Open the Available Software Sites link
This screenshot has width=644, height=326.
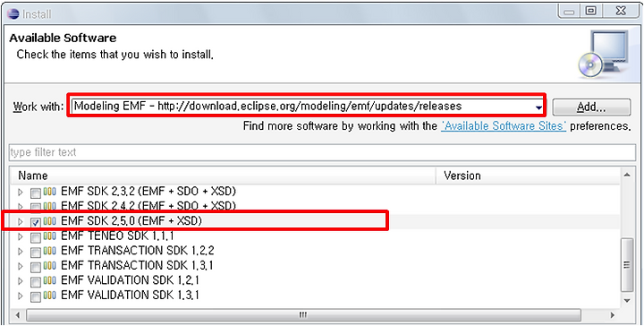tap(504, 125)
